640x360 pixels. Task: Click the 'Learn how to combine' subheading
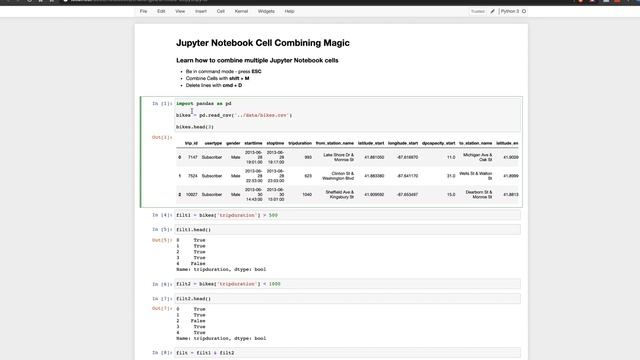click(x=257, y=60)
